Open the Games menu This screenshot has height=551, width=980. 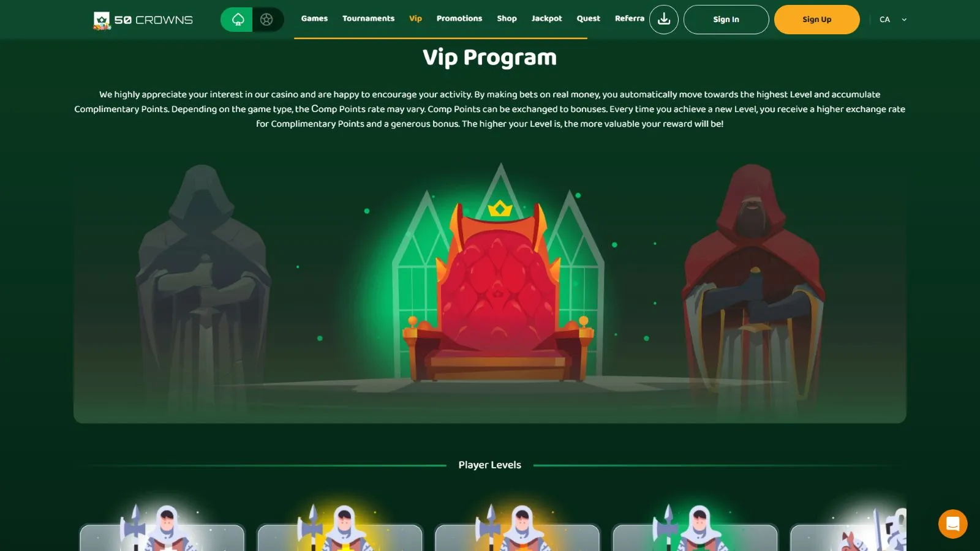314,18
